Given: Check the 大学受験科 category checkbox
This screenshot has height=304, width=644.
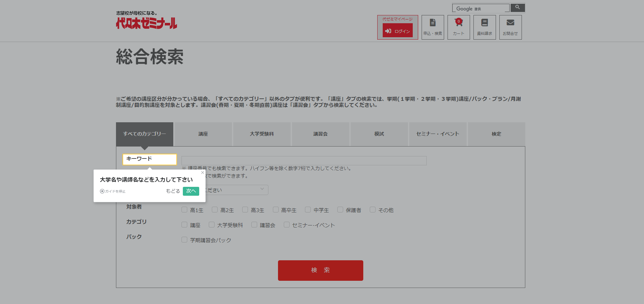Looking at the screenshot, I should [212, 225].
